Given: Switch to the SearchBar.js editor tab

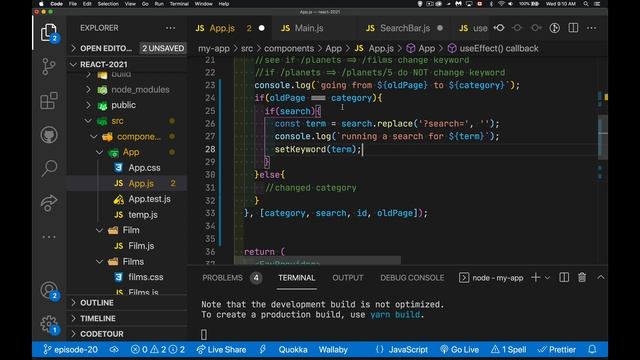Looking at the screenshot, I should (x=404, y=28).
